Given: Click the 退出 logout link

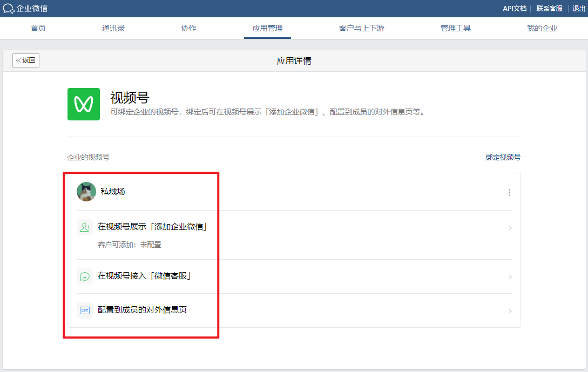Looking at the screenshot, I should (579, 8).
